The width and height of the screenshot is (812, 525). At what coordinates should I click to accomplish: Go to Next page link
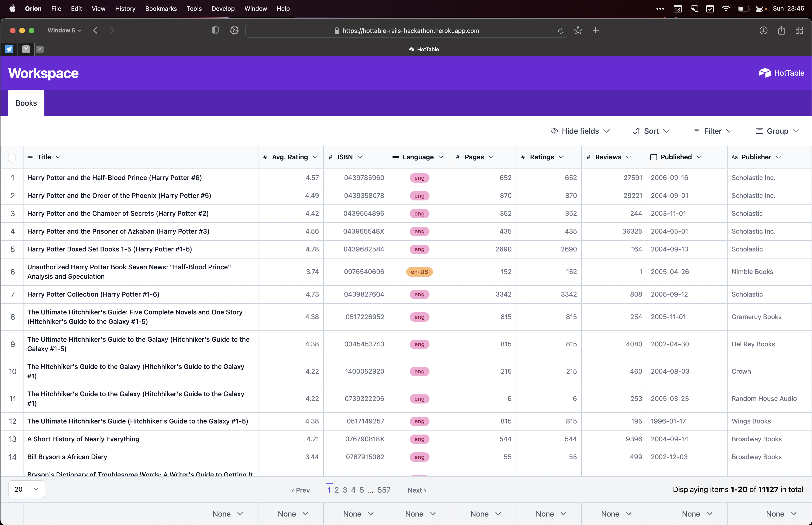click(x=417, y=490)
